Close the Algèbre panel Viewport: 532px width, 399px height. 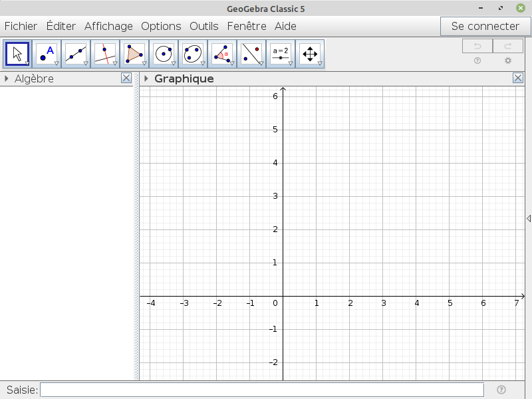pyautogui.click(x=126, y=78)
